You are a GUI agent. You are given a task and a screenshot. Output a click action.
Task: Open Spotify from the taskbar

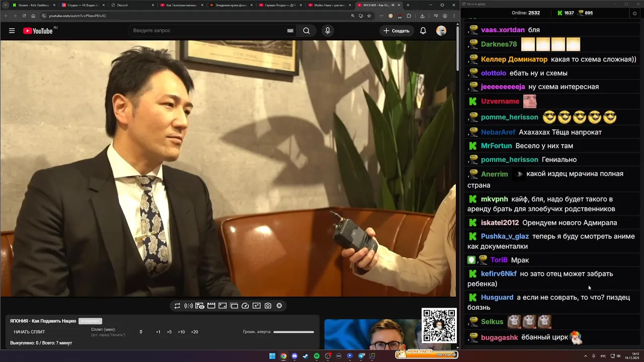click(316, 356)
